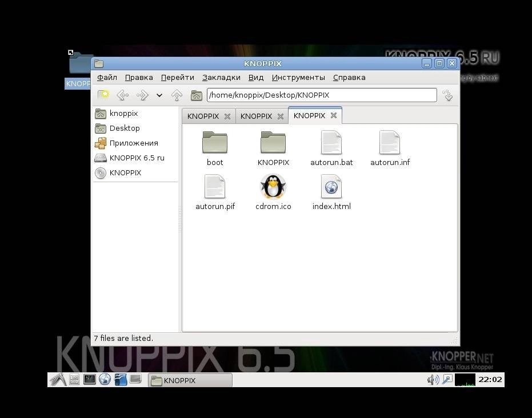Click the home folder toolbar icon
The height and width of the screenshot is (418, 532).
click(x=196, y=95)
